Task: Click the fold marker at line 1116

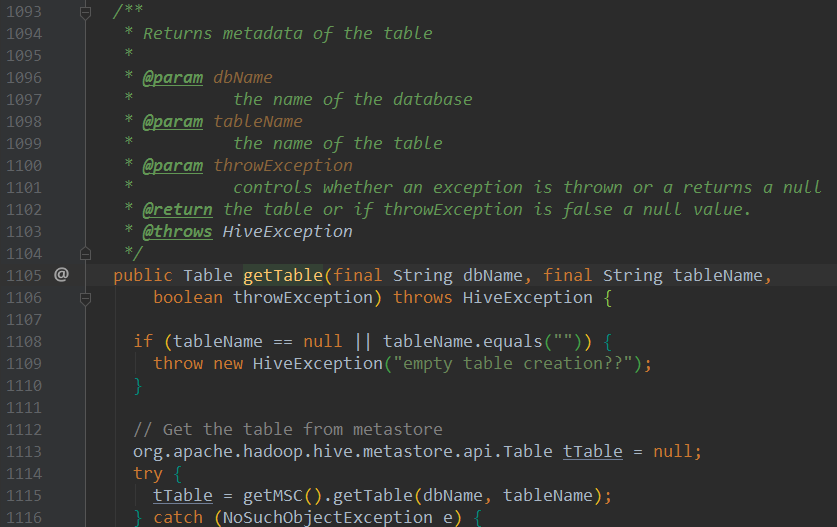Action: pos(85,517)
